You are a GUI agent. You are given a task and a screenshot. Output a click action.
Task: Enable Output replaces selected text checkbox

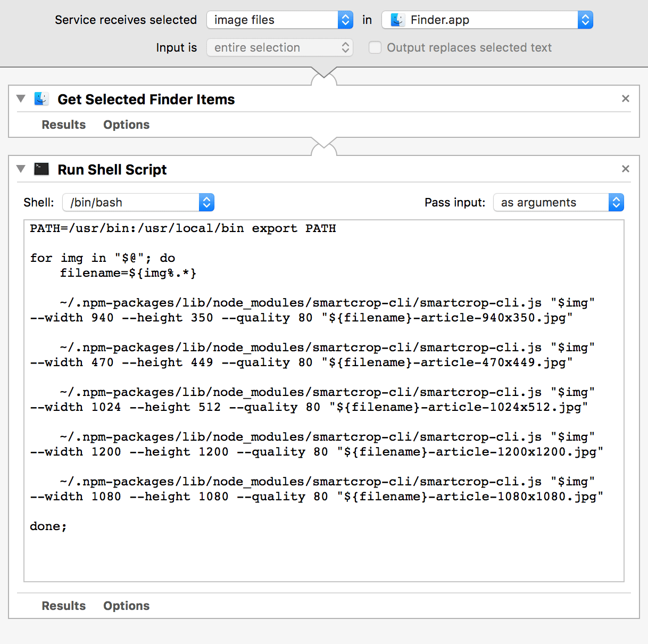point(375,47)
